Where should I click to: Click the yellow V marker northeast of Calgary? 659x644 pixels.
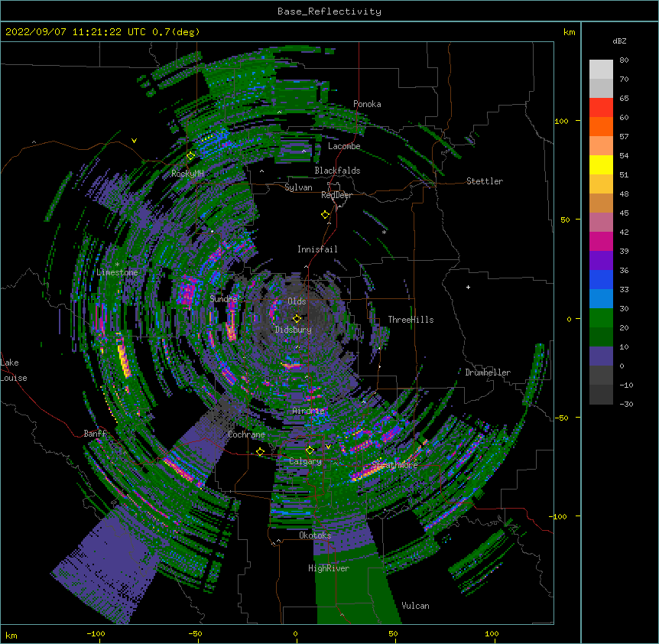click(x=328, y=447)
